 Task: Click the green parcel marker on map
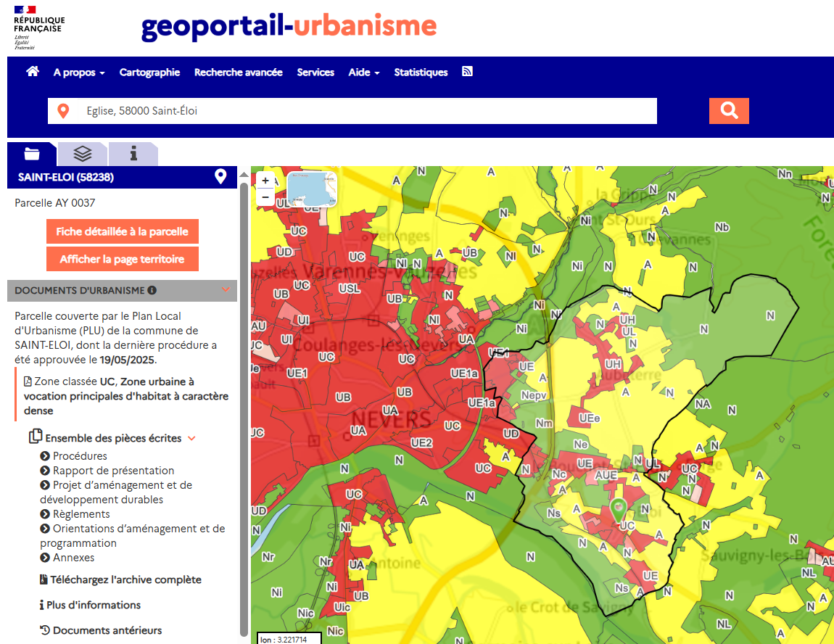[618, 508]
